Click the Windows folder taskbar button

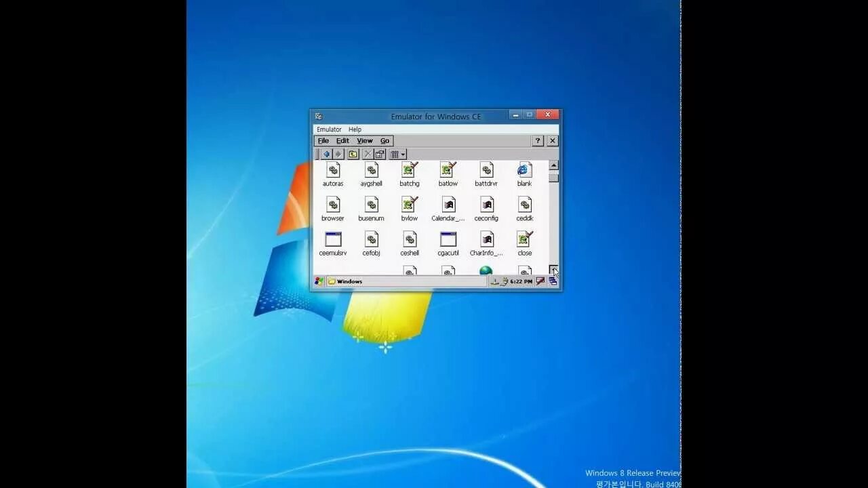[x=406, y=281]
